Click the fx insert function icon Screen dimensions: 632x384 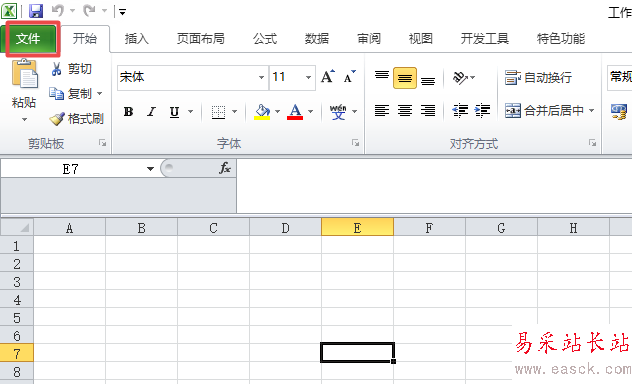225,168
